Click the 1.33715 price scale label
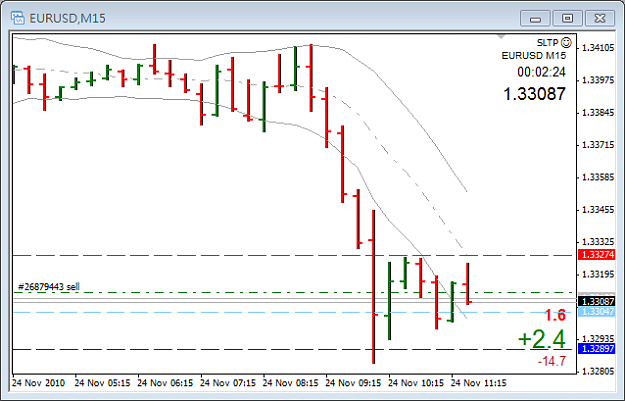This screenshot has height=401, width=625. 598,145
